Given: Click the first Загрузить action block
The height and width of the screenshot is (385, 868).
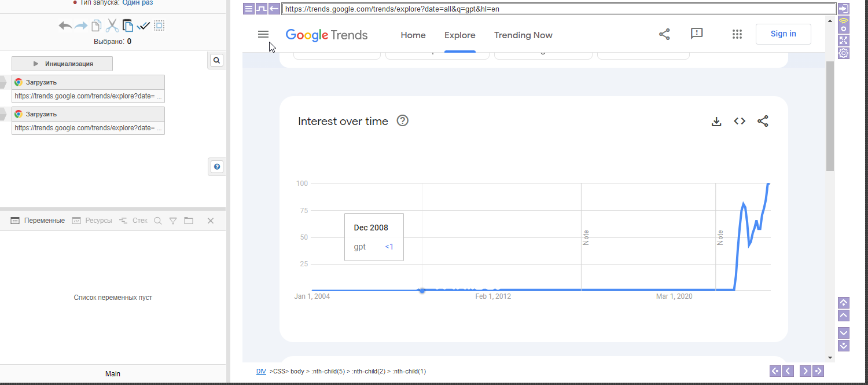Looking at the screenshot, I should (88, 82).
